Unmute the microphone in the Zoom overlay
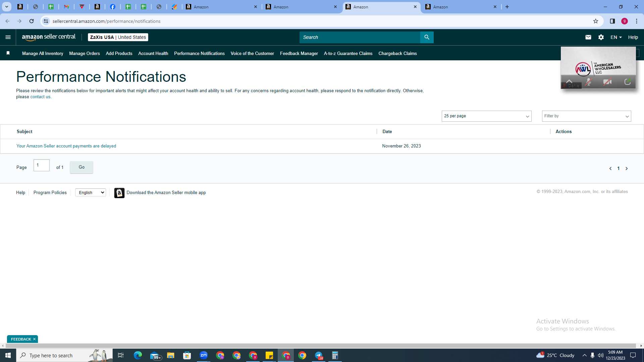The width and height of the screenshot is (644, 362). click(x=588, y=82)
